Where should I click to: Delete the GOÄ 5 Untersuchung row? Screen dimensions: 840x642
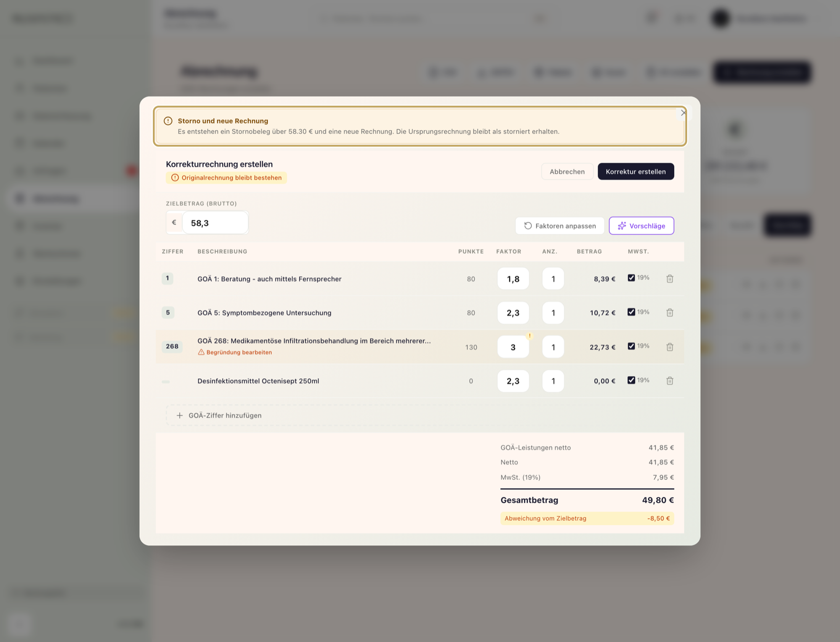(670, 313)
